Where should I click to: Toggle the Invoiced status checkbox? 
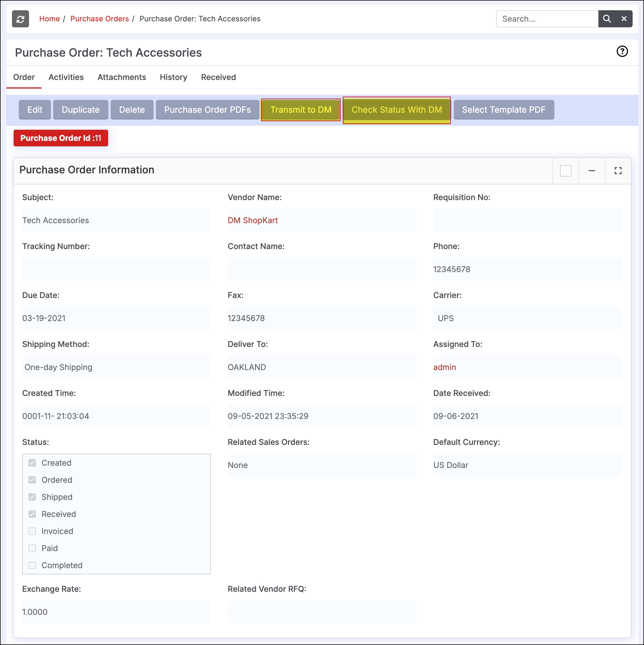32,531
